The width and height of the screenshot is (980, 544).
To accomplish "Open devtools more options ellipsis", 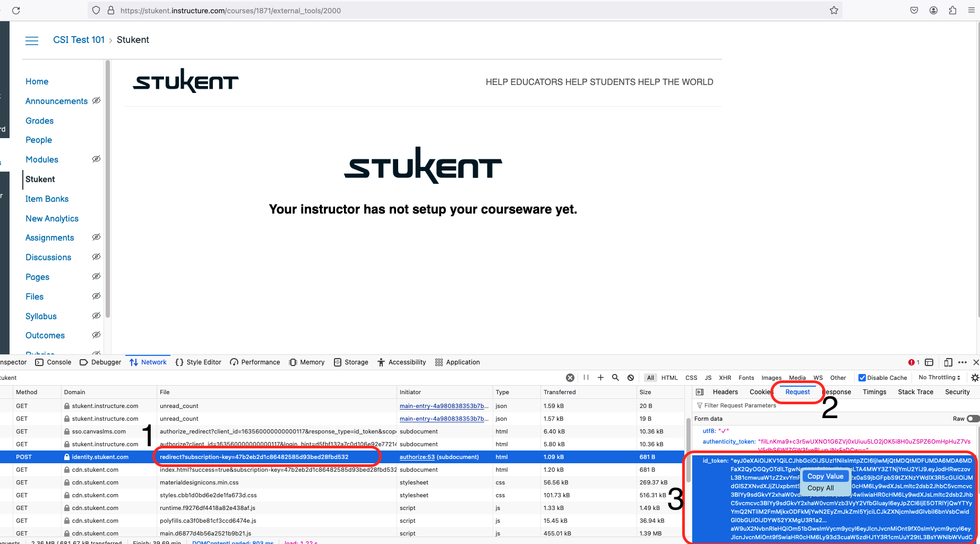I will 962,362.
